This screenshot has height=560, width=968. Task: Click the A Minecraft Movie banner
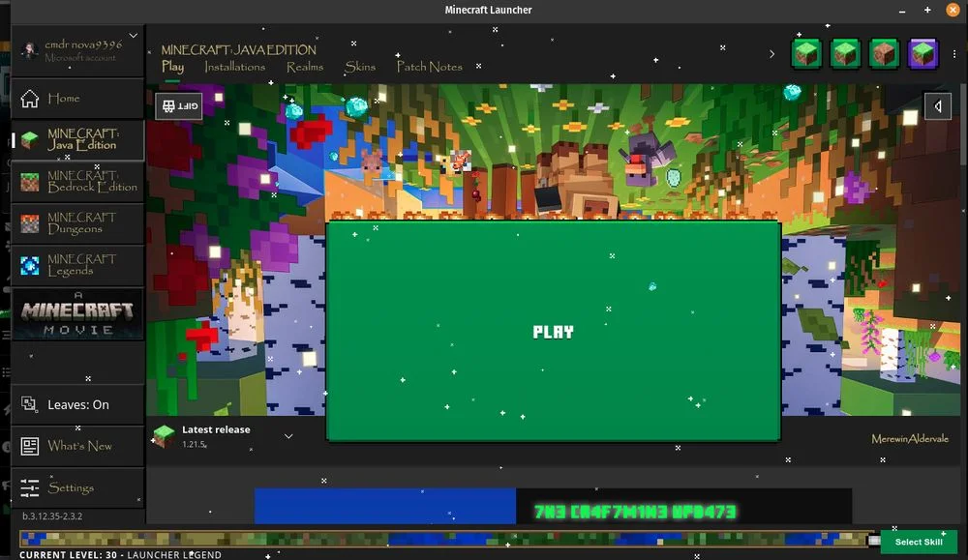pos(77,314)
